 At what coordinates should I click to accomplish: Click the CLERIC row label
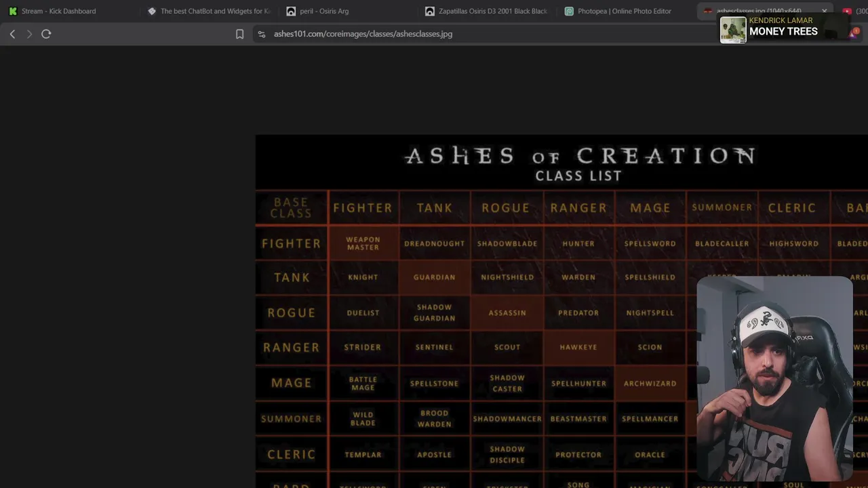291,454
